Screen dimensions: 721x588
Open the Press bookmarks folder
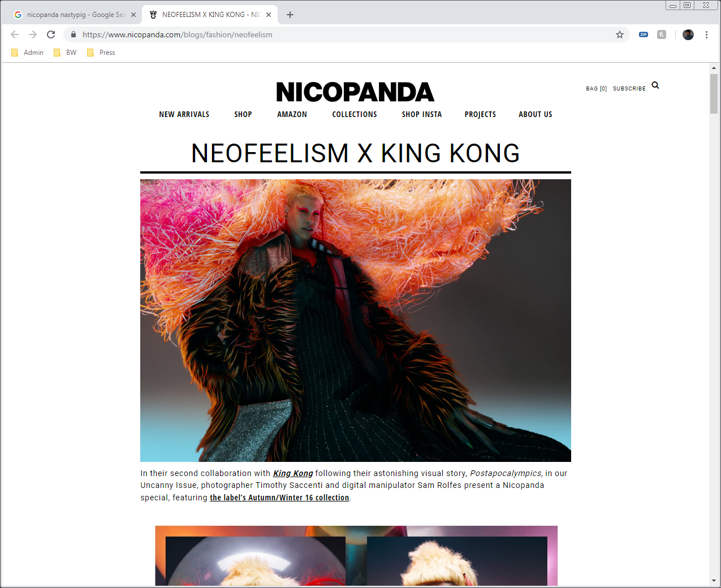point(101,52)
